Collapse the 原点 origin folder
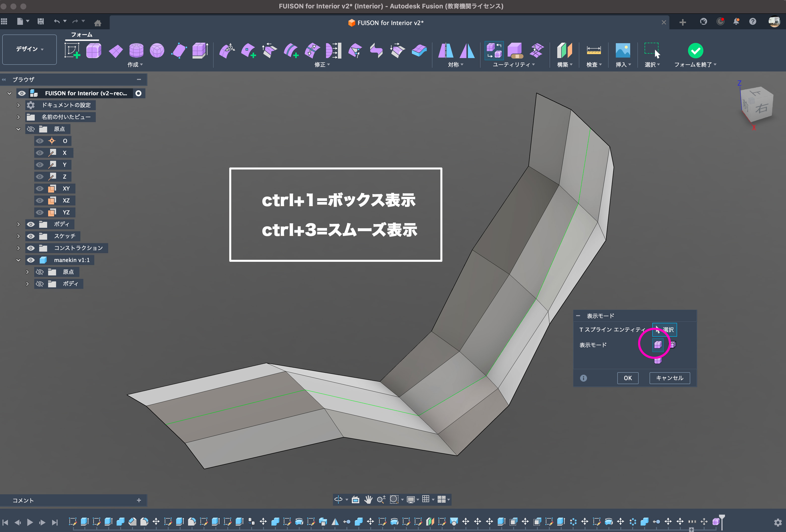 click(19, 129)
